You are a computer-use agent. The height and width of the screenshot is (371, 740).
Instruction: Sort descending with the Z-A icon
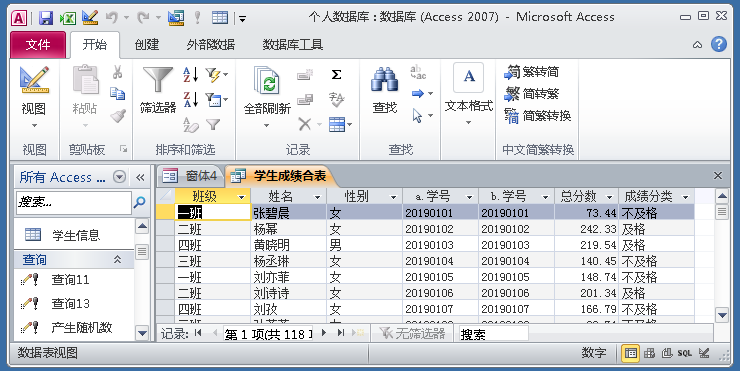click(191, 99)
